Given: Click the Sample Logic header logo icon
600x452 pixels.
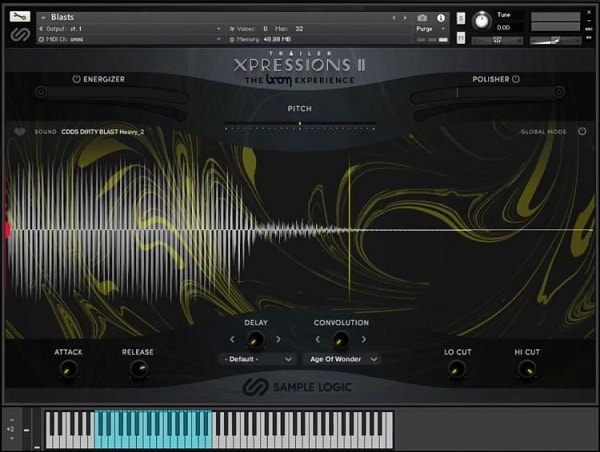Looking at the screenshot, I should 20,34.
